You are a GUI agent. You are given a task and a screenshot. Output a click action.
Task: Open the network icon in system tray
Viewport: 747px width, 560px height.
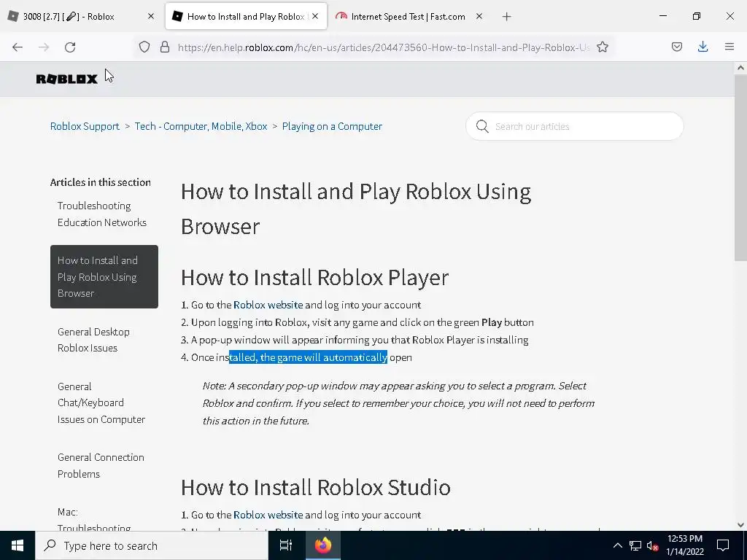[635, 545]
